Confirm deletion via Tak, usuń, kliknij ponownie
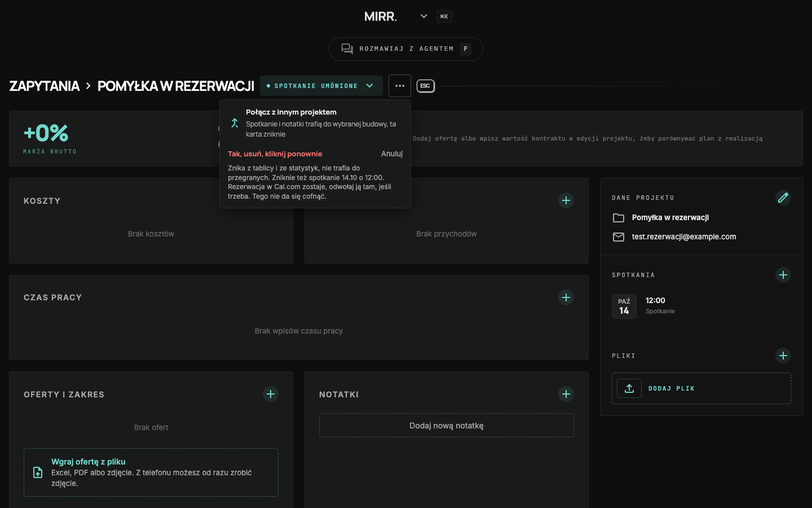This screenshot has width=812, height=508. pyautogui.click(x=275, y=154)
